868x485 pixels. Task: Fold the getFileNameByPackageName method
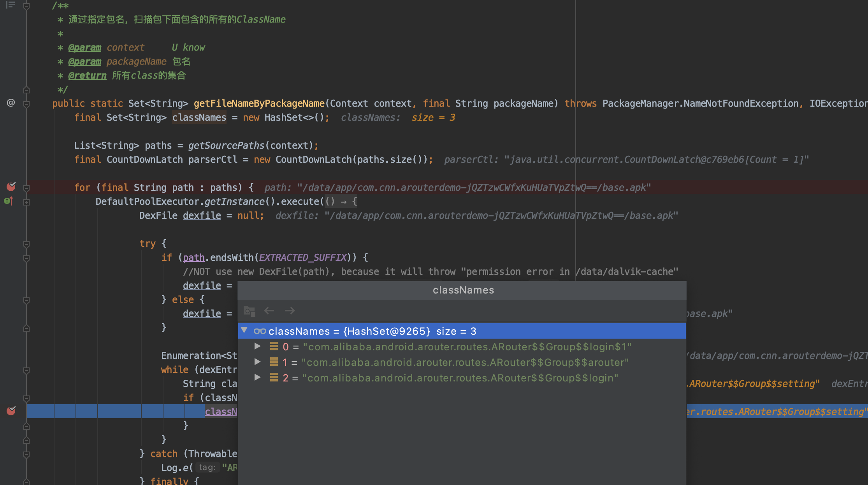(x=26, y=104)
